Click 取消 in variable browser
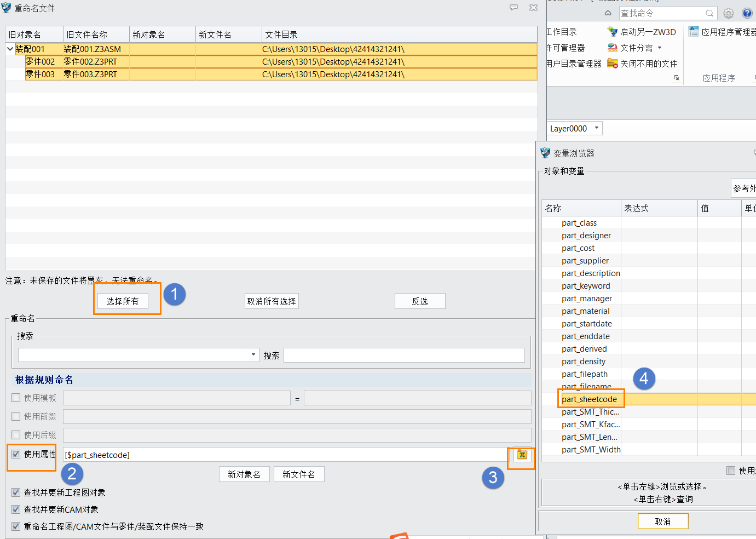The height and width of the screenshot is (539, 756). (663, 521)
